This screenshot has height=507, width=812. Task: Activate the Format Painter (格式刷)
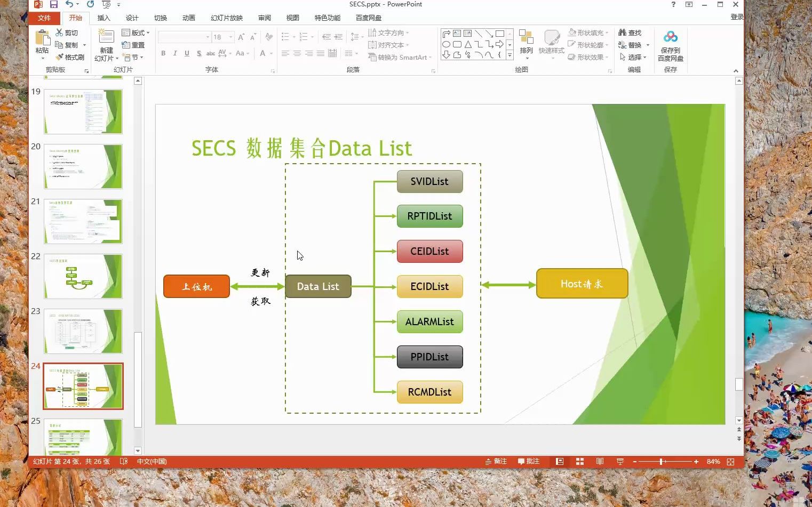[x=70, y=57]
